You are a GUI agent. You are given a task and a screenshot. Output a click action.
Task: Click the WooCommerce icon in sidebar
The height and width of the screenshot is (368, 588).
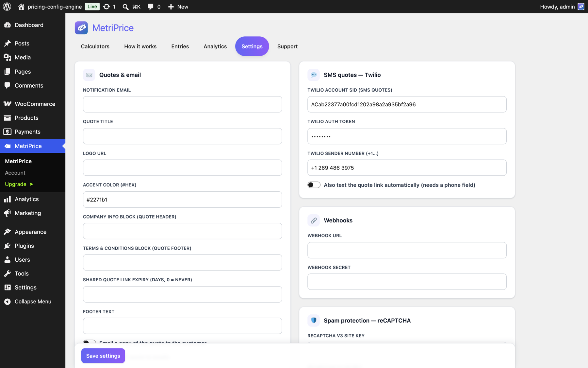click(x=8, y=104)
